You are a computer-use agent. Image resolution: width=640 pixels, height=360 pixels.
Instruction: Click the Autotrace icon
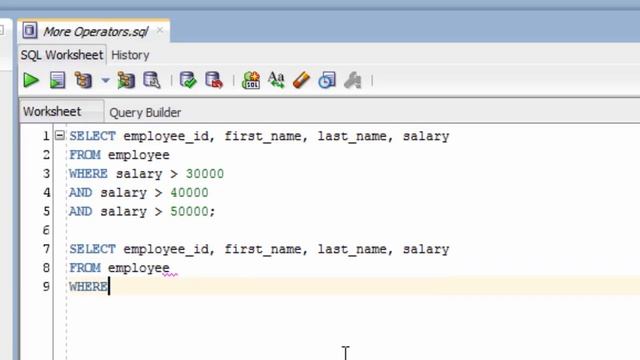(x=126, y=80)
